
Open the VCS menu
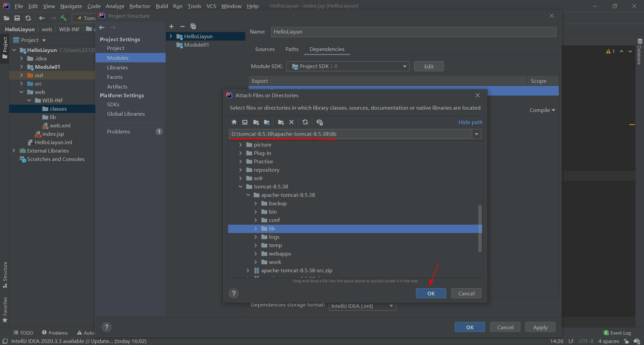point(211,6)
